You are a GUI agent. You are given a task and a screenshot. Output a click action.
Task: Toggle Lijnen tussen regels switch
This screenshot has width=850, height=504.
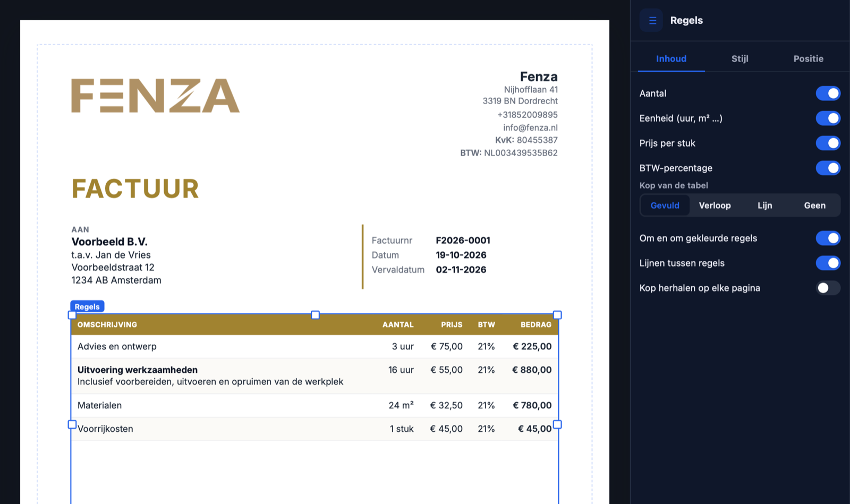click(828, 263)
